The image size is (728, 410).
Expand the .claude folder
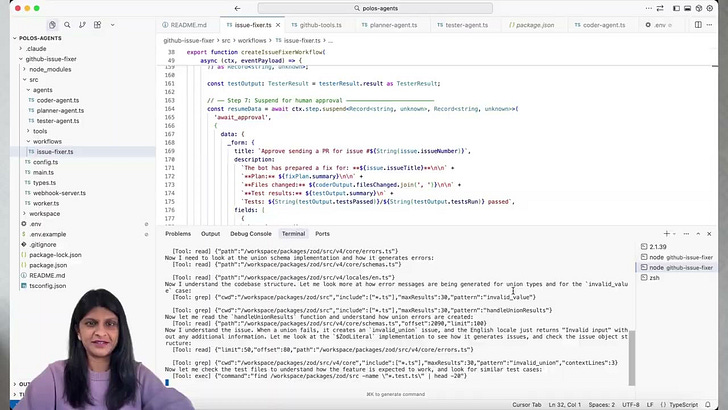click(35, 49)
